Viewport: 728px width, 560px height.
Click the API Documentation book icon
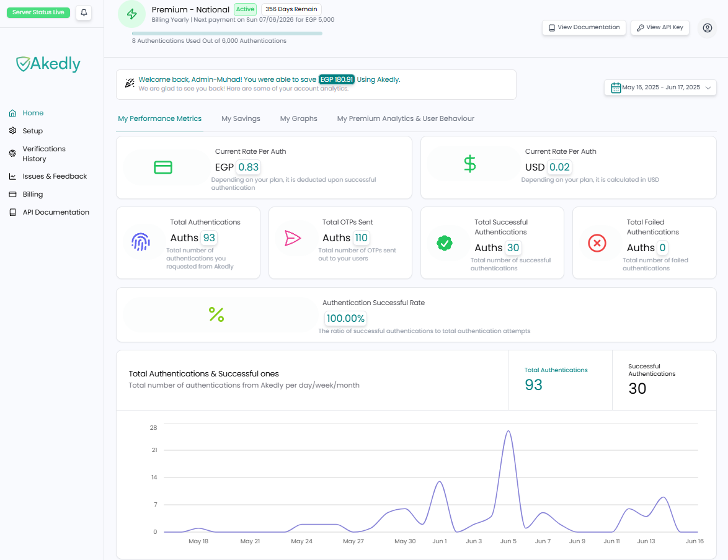point(12,212)
